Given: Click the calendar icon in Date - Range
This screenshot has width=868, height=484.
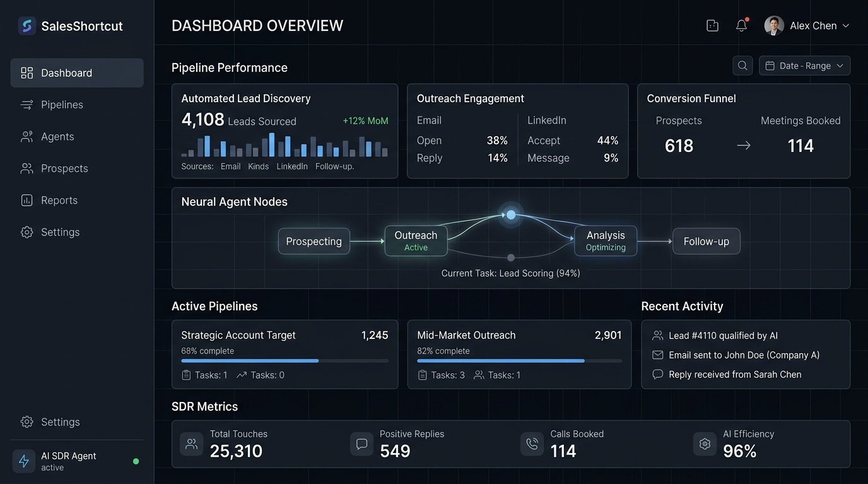Looking at the screenshot, I should (770, 66).
